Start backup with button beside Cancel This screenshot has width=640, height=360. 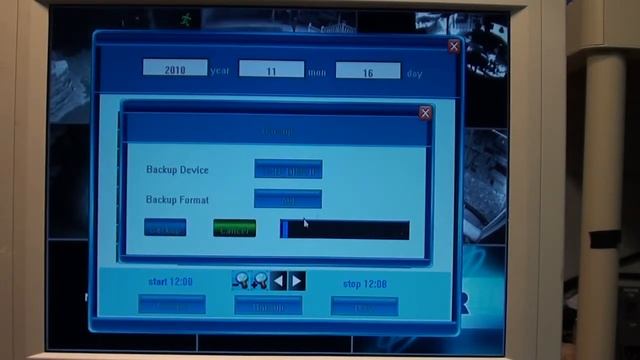point(165,227)
